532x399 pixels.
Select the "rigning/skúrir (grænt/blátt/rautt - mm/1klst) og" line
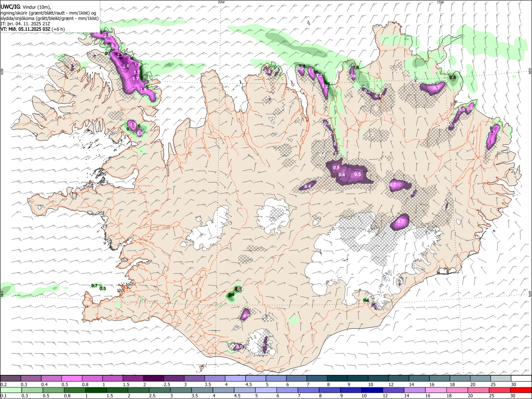[48, 12]
